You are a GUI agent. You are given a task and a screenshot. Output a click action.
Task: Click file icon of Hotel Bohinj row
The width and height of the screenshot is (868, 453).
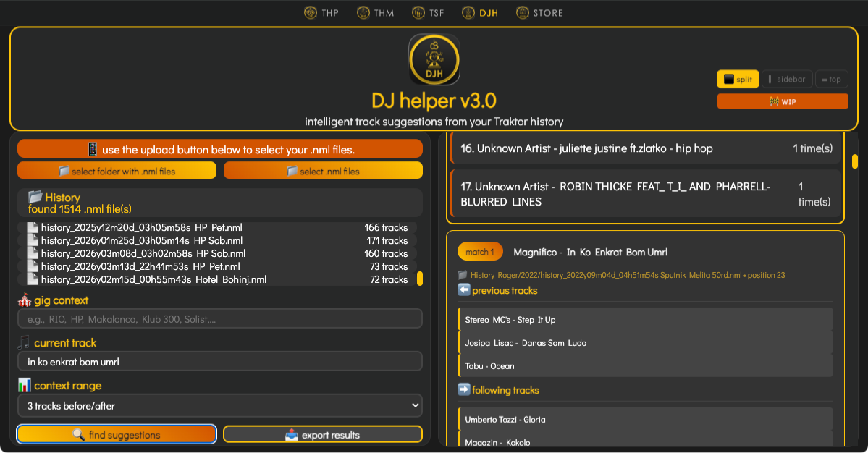point(33,279)
